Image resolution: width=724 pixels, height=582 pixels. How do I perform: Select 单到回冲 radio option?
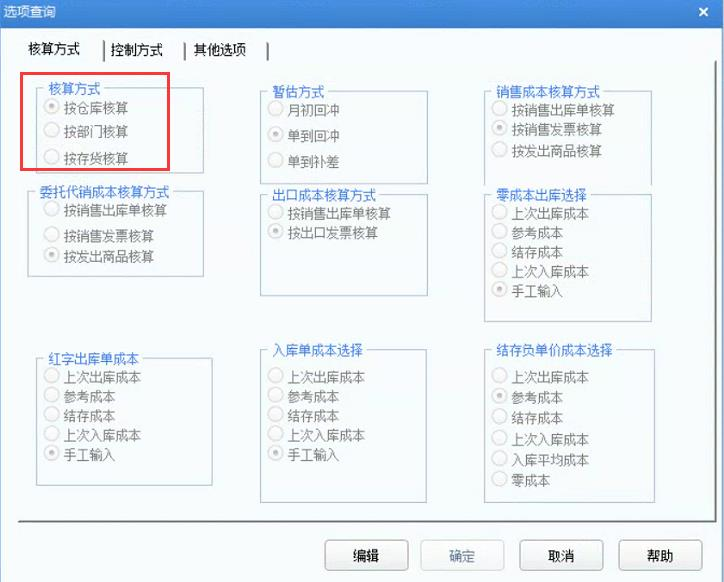click(x=276, y=135)
